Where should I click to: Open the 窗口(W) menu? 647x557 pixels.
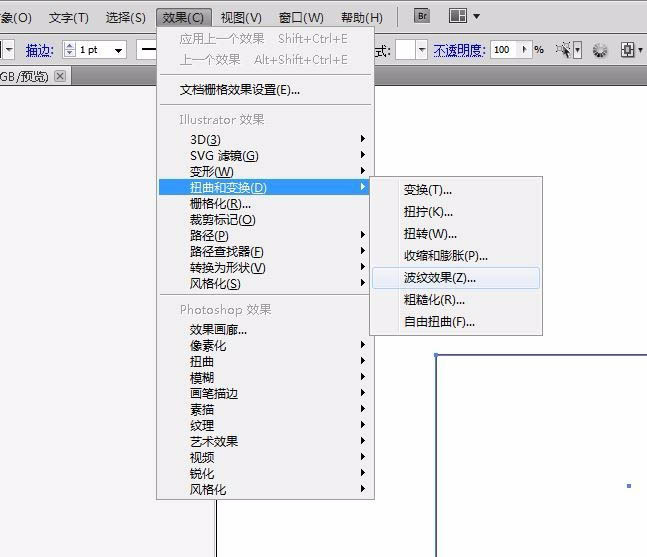point(301,17)
